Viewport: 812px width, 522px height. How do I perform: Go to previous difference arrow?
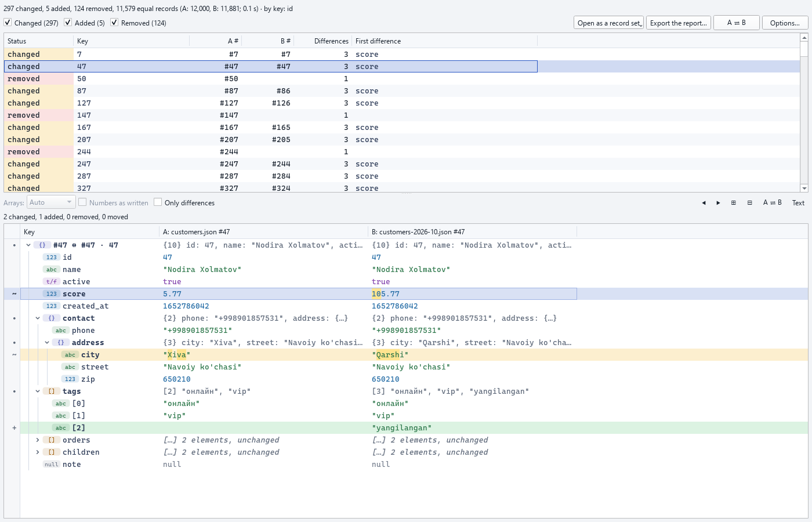704,203
